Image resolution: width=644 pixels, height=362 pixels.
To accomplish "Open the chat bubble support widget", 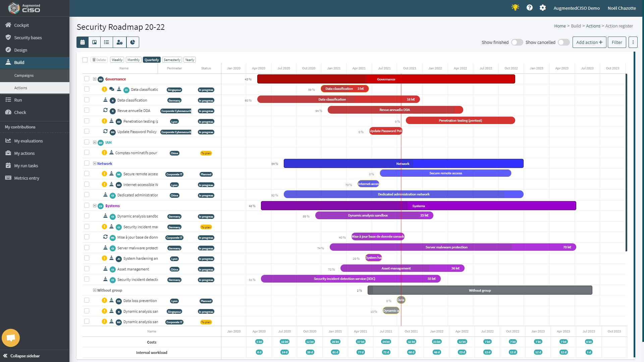I will coord(11,338).
